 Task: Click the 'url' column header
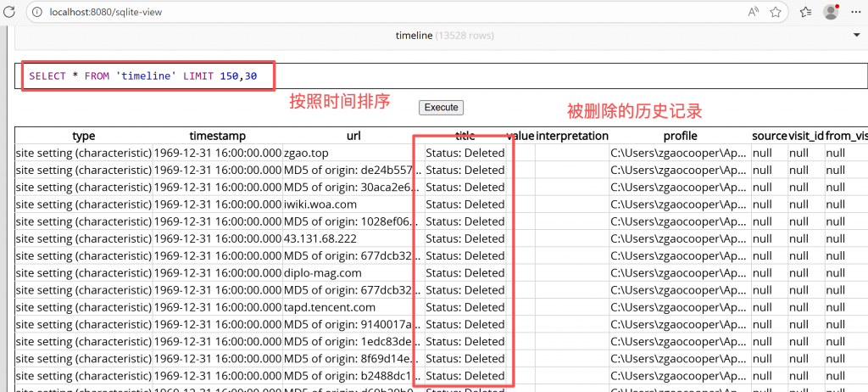point(353,136)
